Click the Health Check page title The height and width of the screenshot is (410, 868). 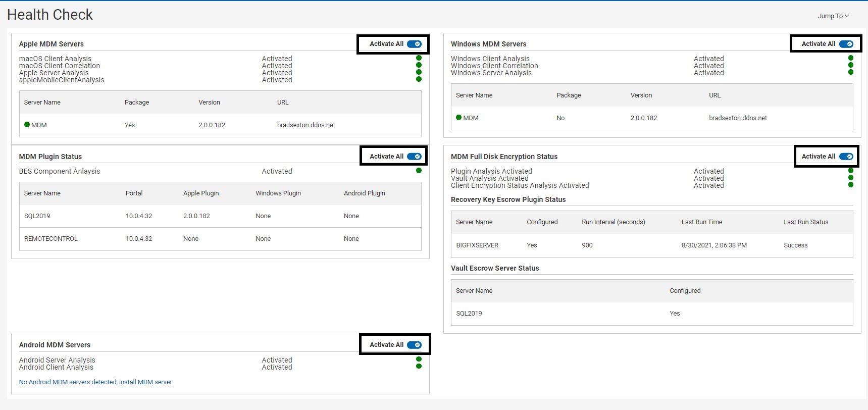click(x=50, y=15)
